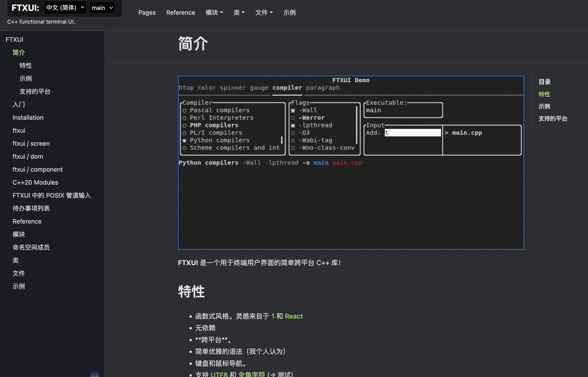Expand the 类 menu in top navigation
Image resolution: width=588 pixels, height=377 pixels.
point(239,13)
